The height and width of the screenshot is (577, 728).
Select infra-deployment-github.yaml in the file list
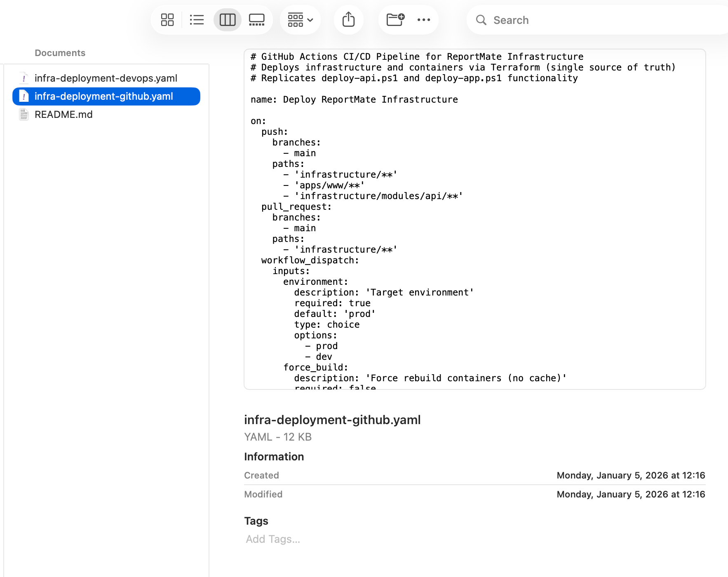[103, 96]
